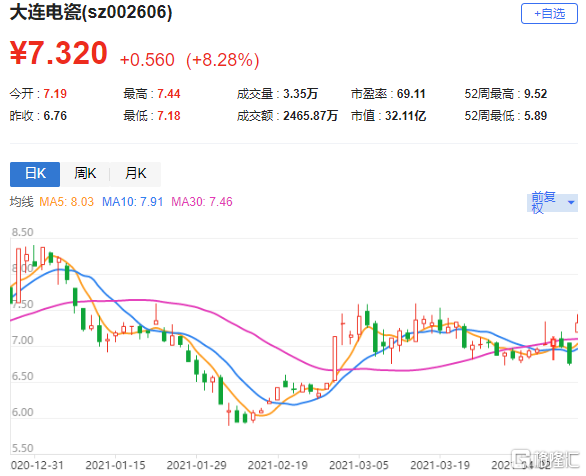Click the MA30: 7.46 indicator label
Screen dimensions: 586x476
202,202
